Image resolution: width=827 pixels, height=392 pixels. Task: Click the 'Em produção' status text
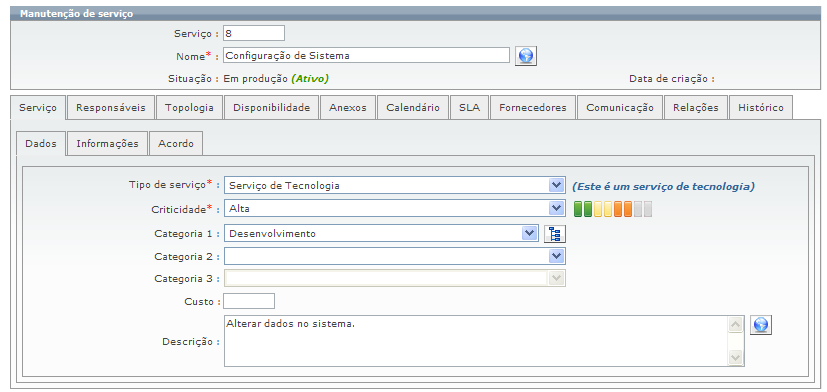pyautogui.click(x=256, y=79)
